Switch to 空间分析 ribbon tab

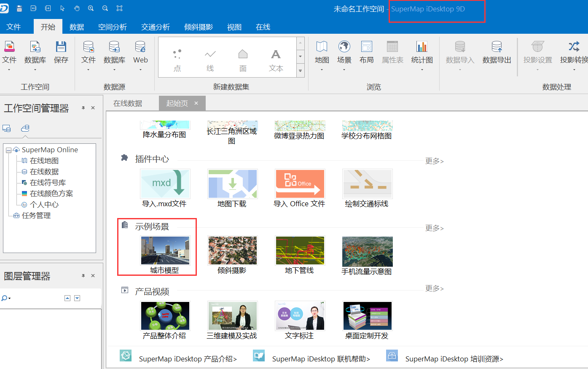tap(113, 27)
